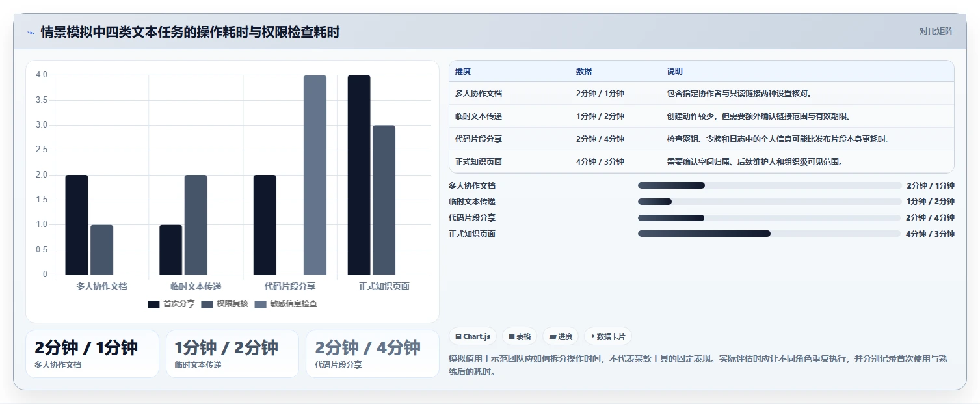Click the 敏感信息检查 legend color box
The width and height of the screenshot is (980, 404).
point(260,304)
